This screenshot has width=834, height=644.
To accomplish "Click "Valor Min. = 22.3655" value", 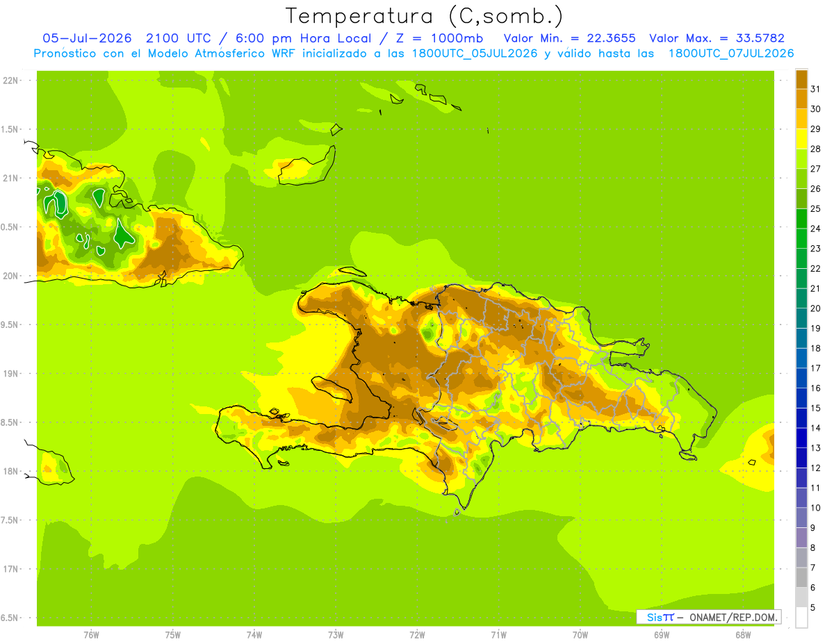I will point(570,38).
